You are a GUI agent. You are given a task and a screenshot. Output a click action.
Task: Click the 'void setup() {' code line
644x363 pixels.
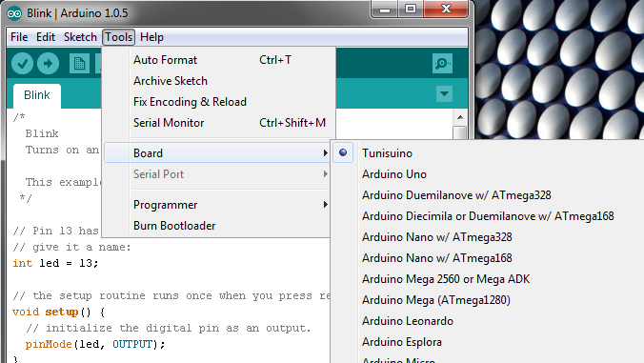58,313
